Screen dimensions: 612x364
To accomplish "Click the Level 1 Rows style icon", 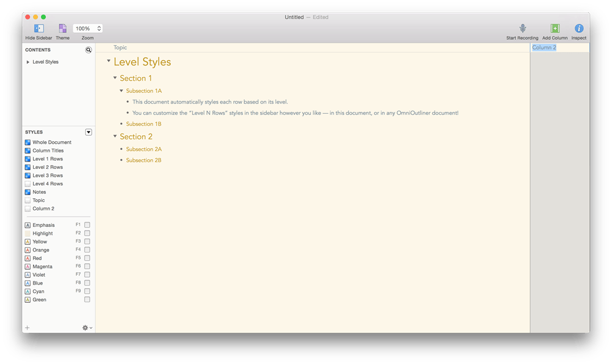I will (28, 159).
